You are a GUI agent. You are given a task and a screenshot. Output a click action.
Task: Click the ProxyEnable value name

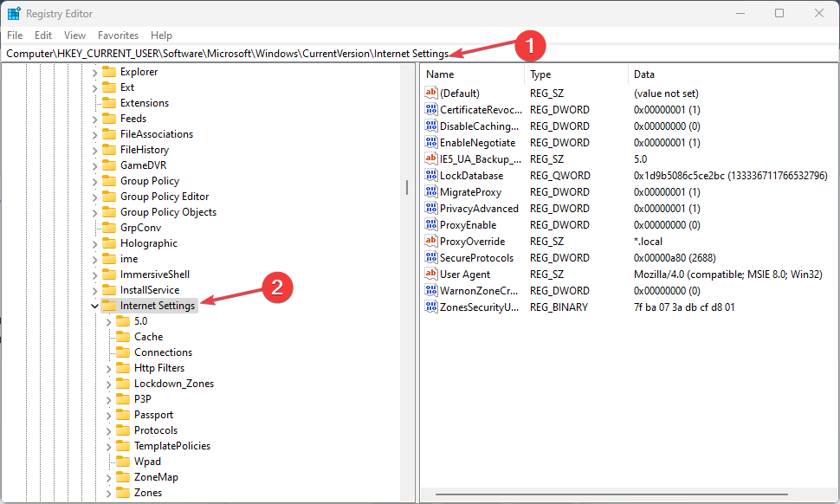468,225
